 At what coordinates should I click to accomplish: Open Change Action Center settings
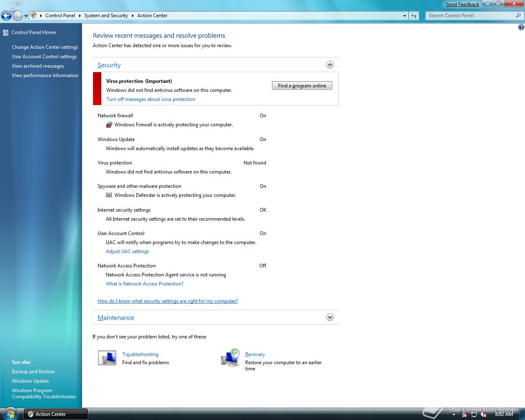click(x=45, y=47)
